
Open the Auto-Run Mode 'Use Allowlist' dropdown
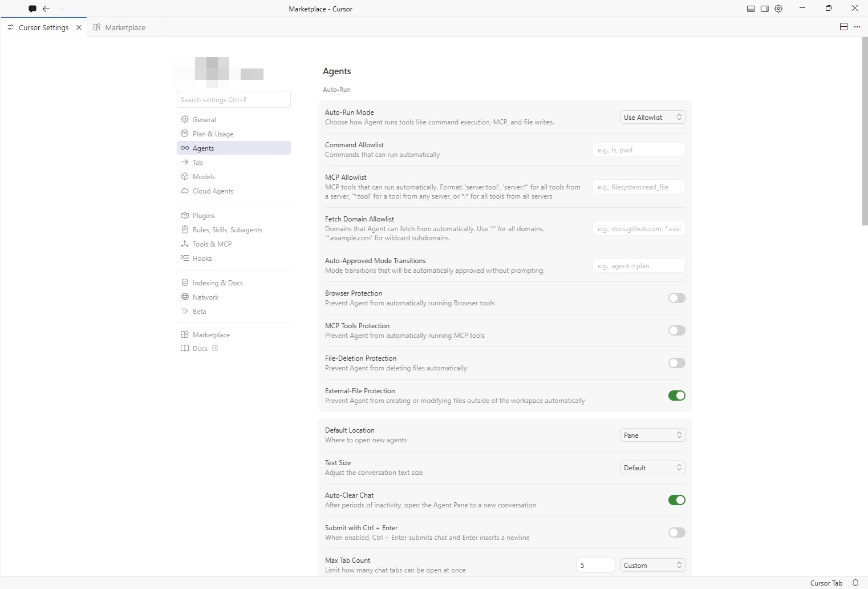coord(652,117)
